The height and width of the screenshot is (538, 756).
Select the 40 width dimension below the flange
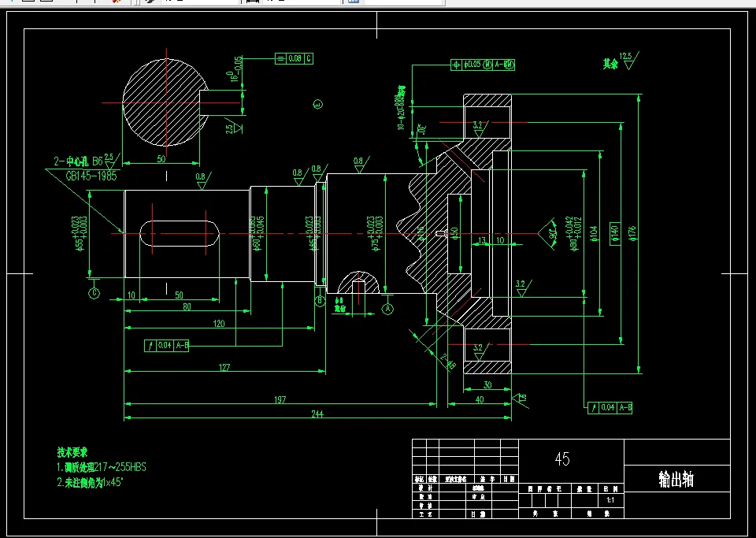(x=480, y=399)
